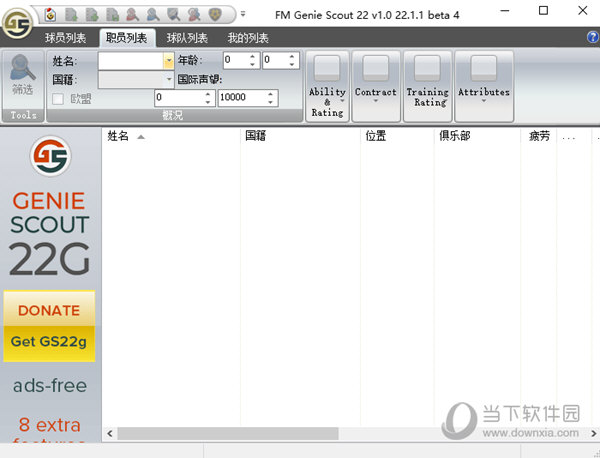
Task: Select the 职员列表 tab
Action: (127, 38)
